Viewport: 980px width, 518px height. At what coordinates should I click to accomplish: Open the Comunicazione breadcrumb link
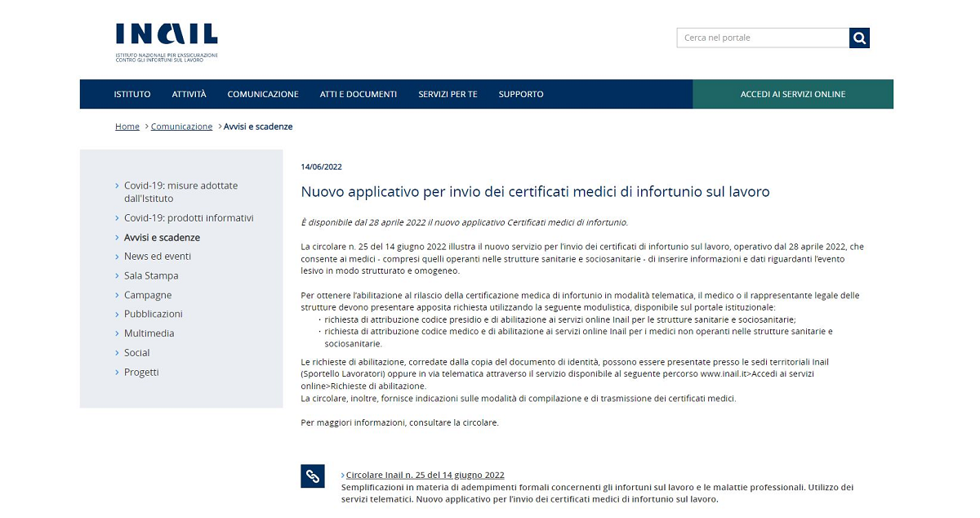coord(181,127)
